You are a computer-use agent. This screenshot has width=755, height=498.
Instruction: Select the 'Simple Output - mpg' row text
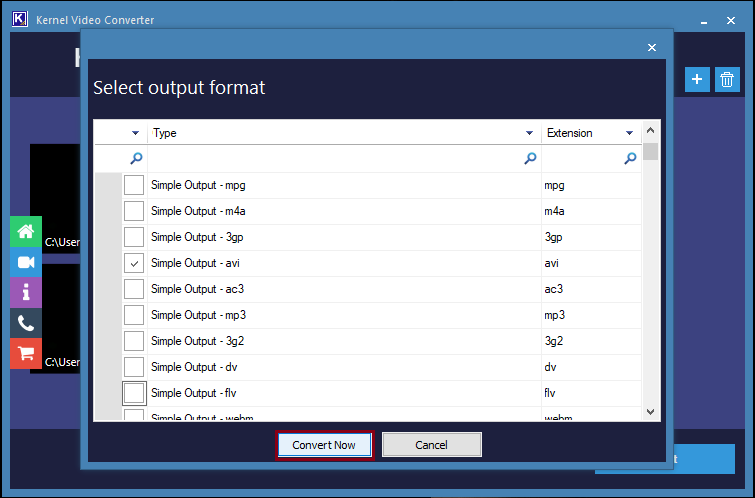(198, 185)
